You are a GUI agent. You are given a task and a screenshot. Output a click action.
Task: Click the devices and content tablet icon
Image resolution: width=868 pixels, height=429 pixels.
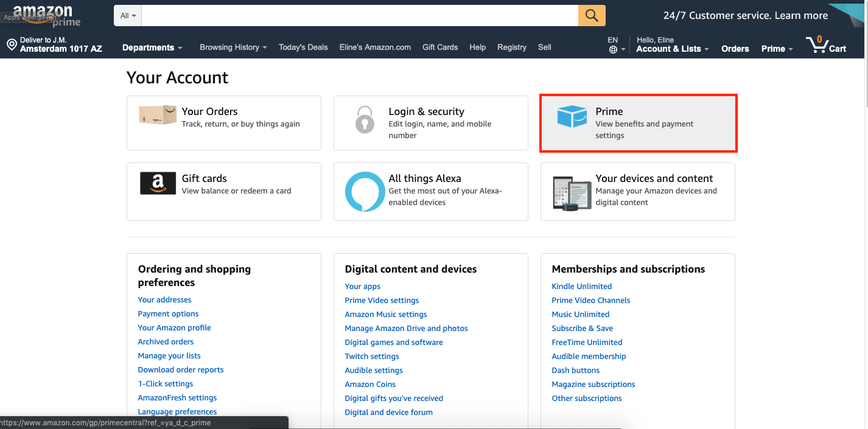click(x=572, y=194)
